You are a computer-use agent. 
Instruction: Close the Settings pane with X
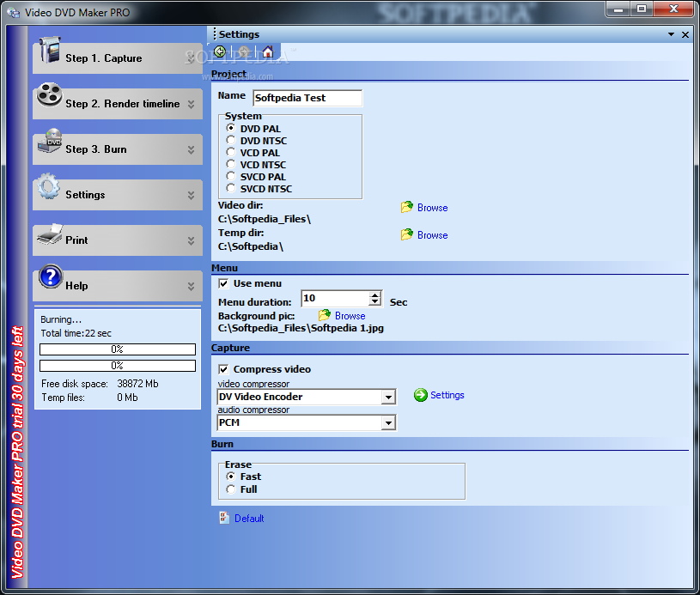(685, 34)
